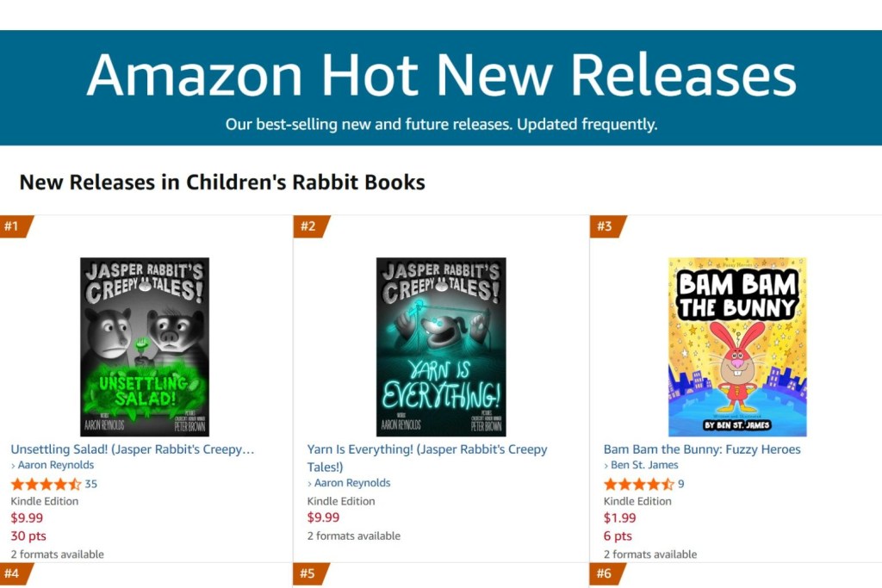Click the #4 rank badge
The image size is (882, 588).
14,573
